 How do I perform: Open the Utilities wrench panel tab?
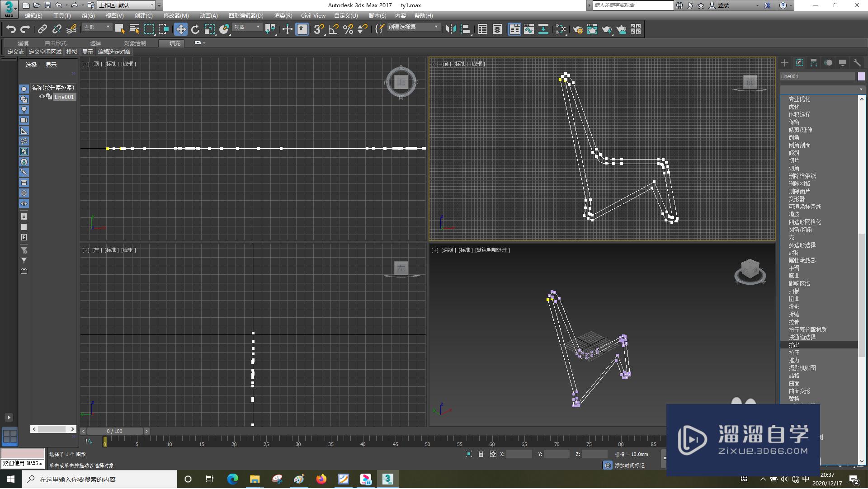coord(857,63)
